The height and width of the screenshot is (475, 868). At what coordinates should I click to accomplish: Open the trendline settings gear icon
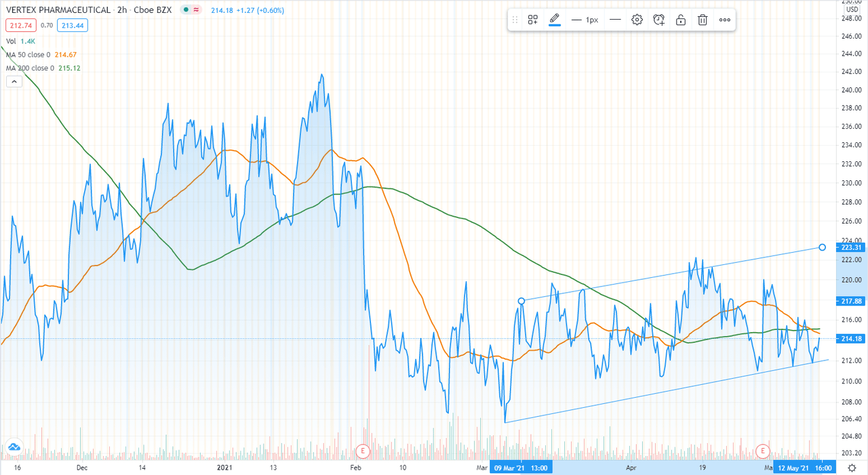pos(637,20)
